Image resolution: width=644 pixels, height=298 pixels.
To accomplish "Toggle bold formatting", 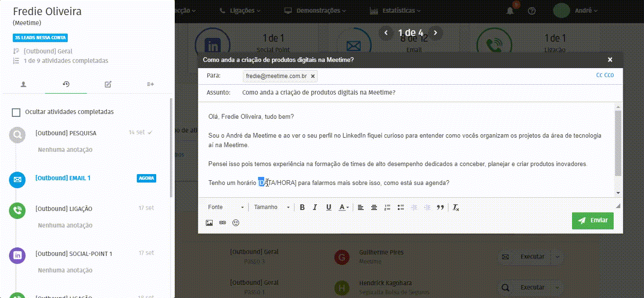I will [x=302, y=207].
